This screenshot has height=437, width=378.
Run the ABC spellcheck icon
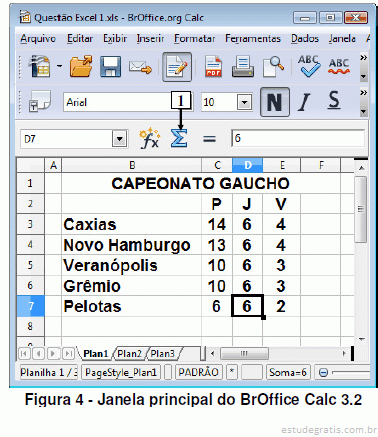tap(309, 66)
